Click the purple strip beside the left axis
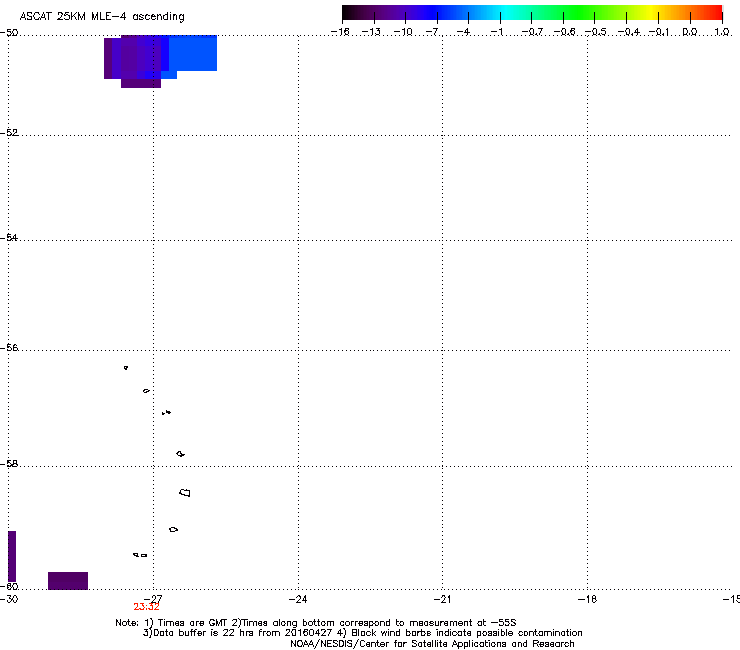 coord(12,556)
